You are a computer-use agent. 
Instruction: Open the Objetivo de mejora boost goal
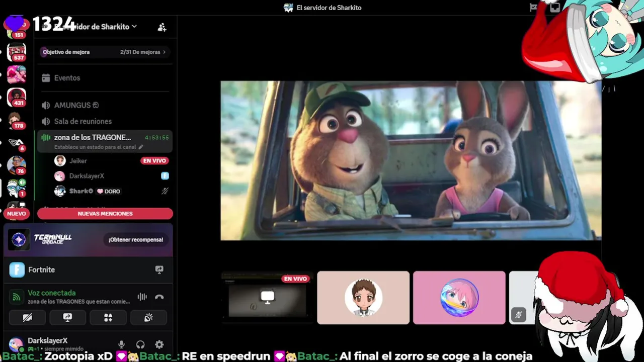[x=105, y=52]
